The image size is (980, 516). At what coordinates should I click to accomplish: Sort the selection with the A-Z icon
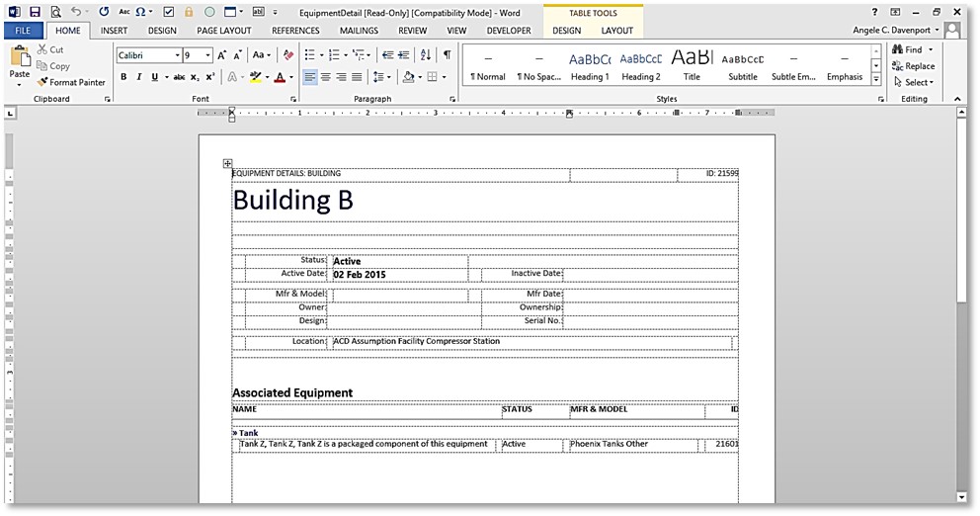426,55
